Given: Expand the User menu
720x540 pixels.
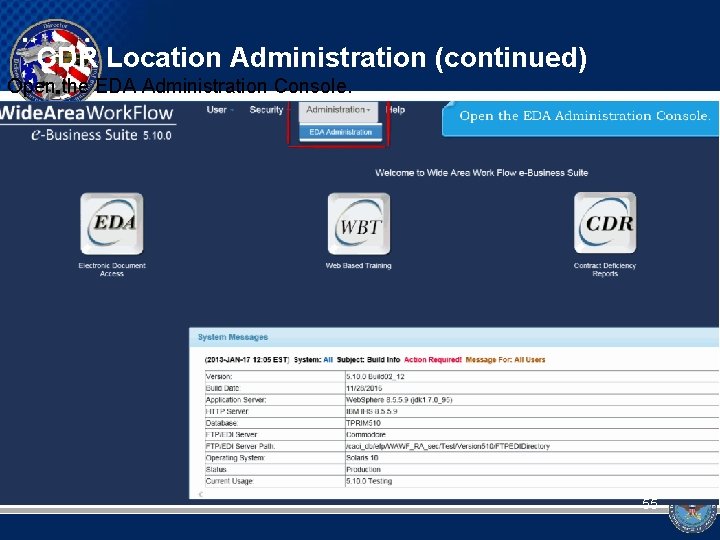Looking at the screenshot, I should (x=220, y=110).
